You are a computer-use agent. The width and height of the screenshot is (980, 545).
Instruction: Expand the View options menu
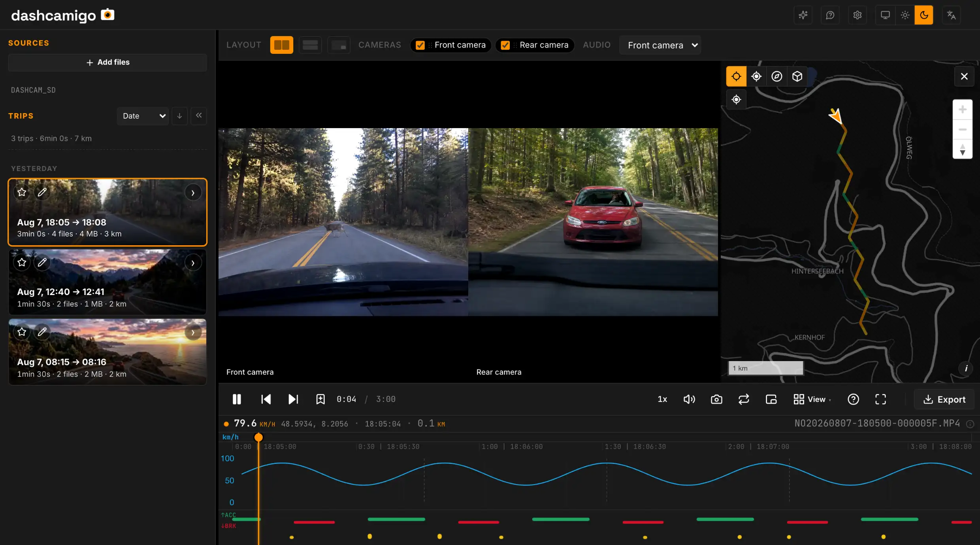812,399
